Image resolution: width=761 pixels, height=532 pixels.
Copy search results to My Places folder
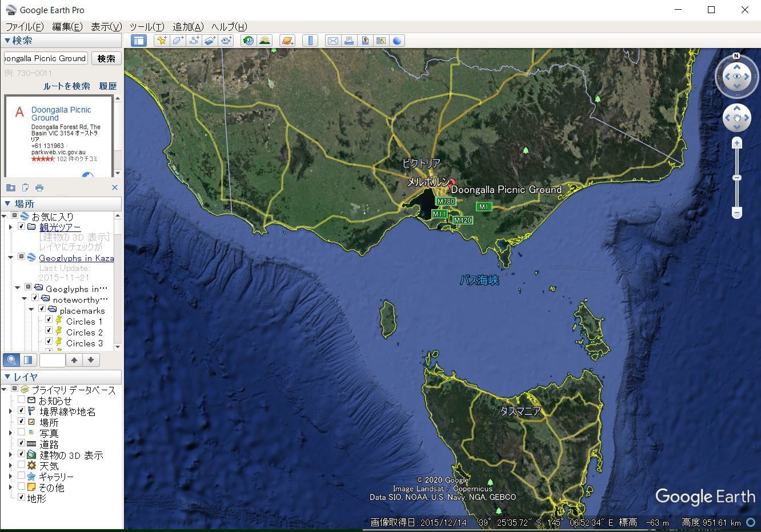11,187
